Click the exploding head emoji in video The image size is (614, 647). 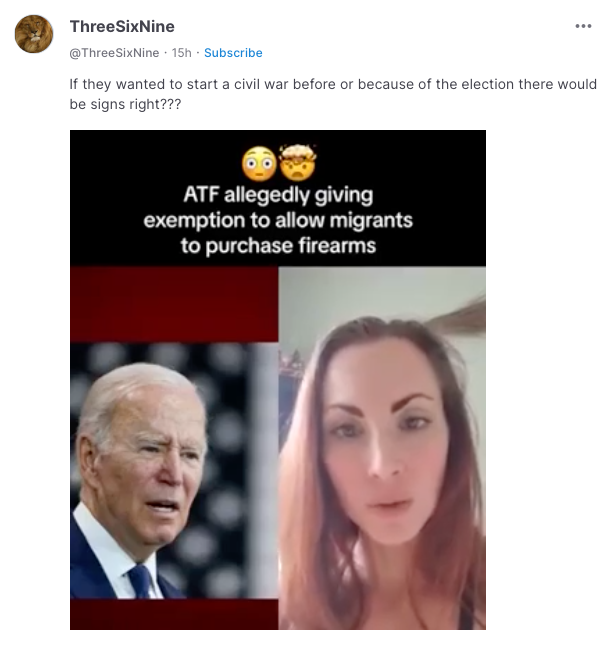(298, 162)
